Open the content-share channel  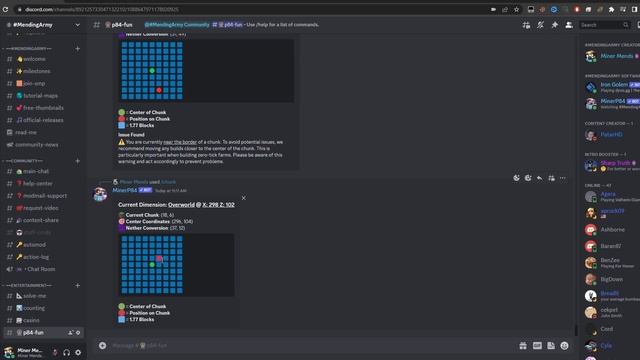pos(41,220)
